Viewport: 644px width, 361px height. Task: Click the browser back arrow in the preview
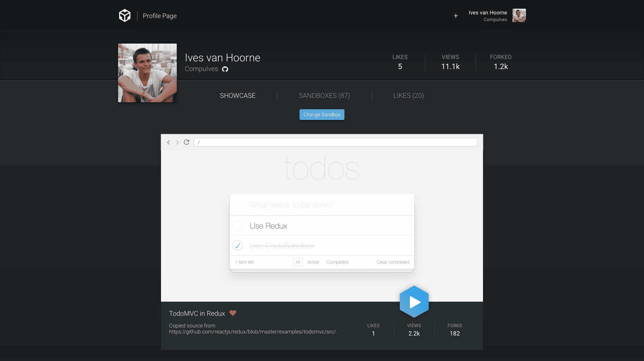(x=168, y=142)
